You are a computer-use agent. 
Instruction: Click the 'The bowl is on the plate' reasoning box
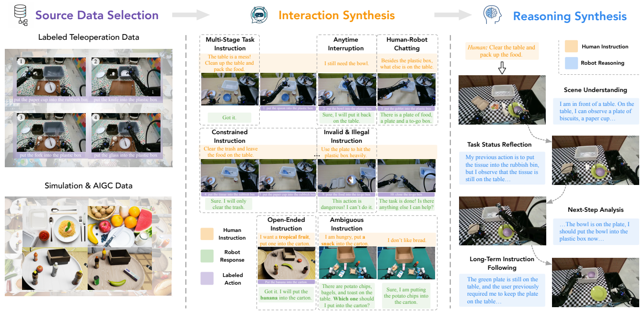(597, 231)
